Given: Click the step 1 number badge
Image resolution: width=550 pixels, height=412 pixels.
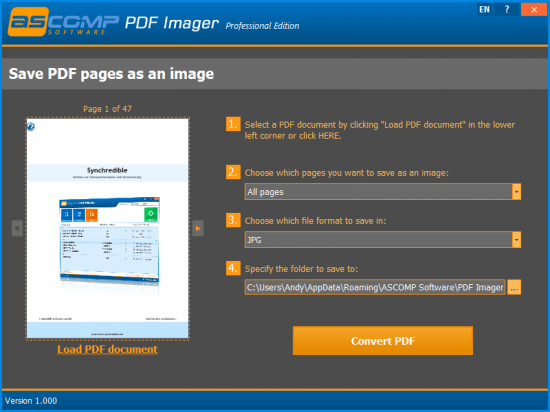Looking at the screenshot, I should point(233,124).
